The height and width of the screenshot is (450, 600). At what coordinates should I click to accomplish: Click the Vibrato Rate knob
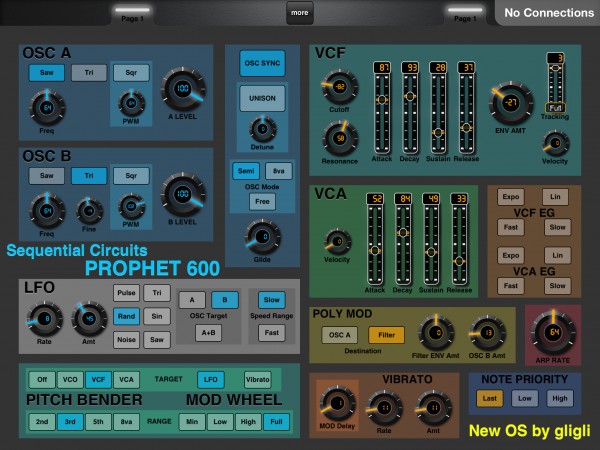click(385, 408)
